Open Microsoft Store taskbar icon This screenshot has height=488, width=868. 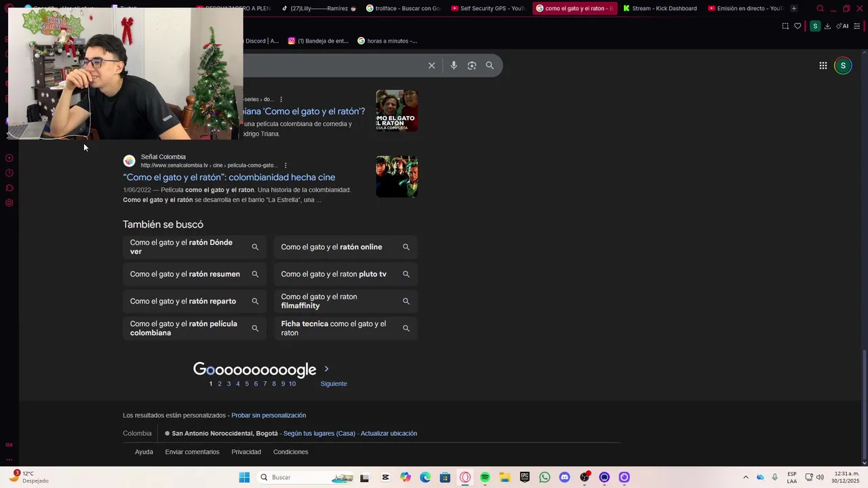445,477
